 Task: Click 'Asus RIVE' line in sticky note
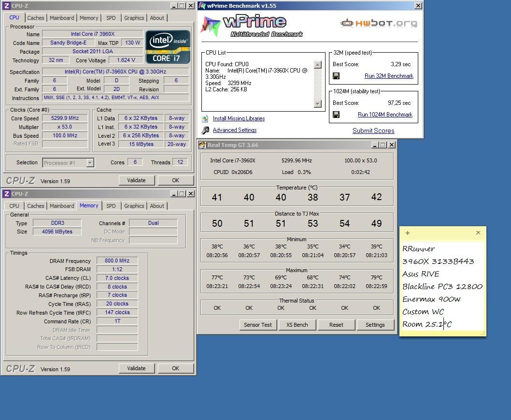click(x=421, y=274)
